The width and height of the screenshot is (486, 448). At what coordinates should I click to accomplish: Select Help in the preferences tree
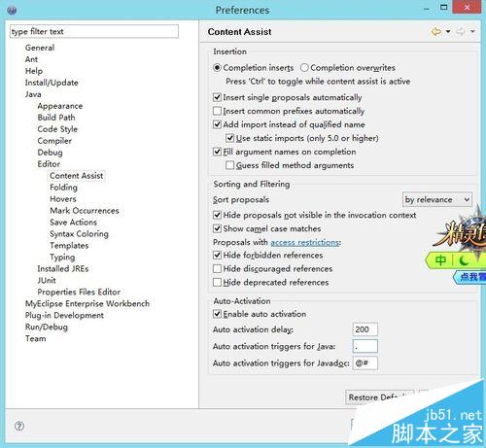tap(34, 71)
